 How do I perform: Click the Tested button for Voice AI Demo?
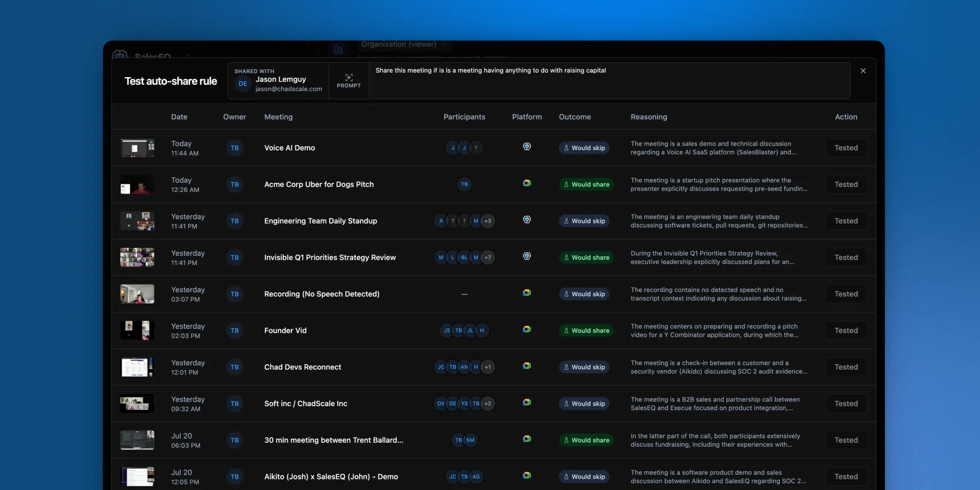pos(846,148)
